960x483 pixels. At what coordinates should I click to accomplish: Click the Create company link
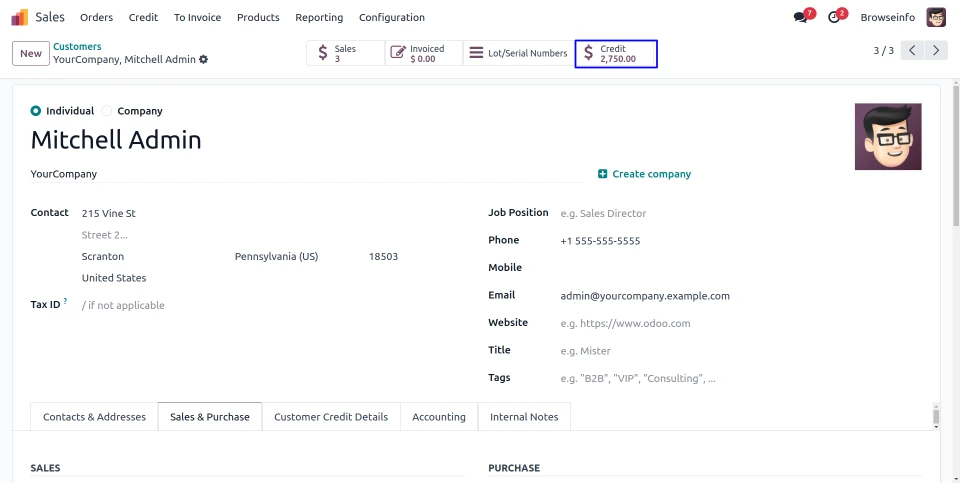645,174
